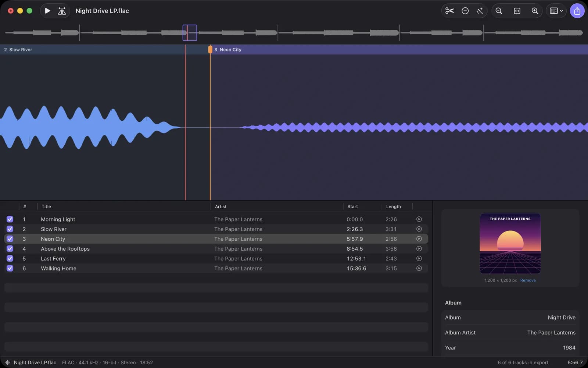The image size is (588, 368).
Task: Click Night Drive LP.flac in status bar
Action: (35, 362)
